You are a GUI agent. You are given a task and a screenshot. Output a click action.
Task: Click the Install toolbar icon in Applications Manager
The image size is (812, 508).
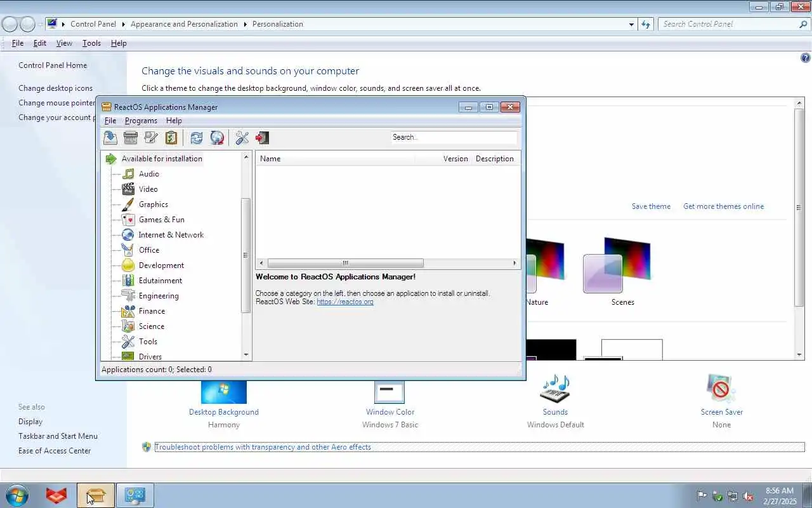pos(110,137)
